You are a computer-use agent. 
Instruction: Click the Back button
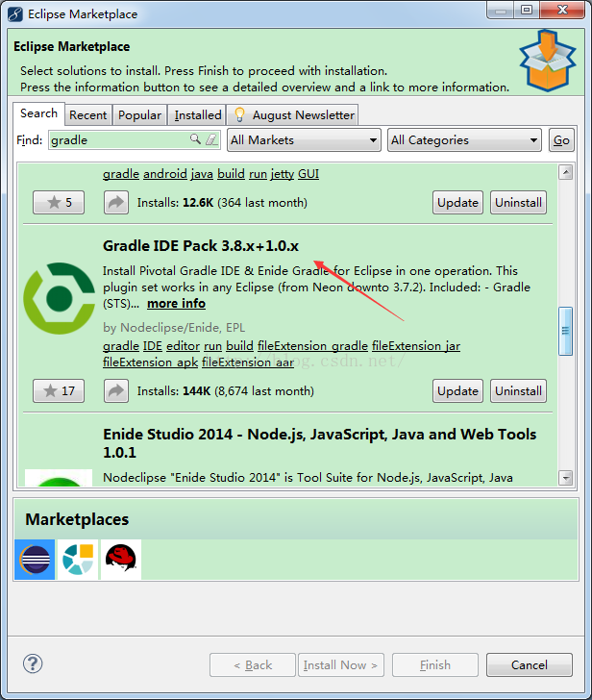(253, 664)
